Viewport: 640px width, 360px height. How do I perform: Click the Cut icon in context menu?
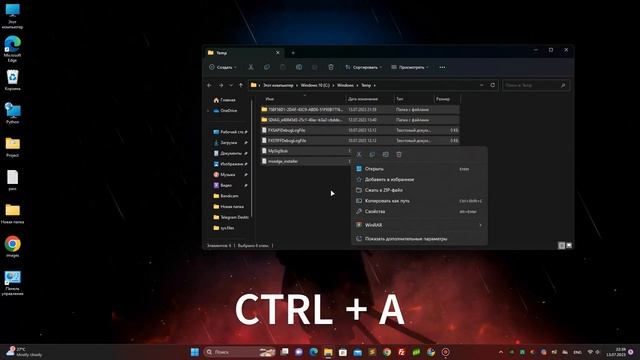pyautogui.click(x=359, y=155)
